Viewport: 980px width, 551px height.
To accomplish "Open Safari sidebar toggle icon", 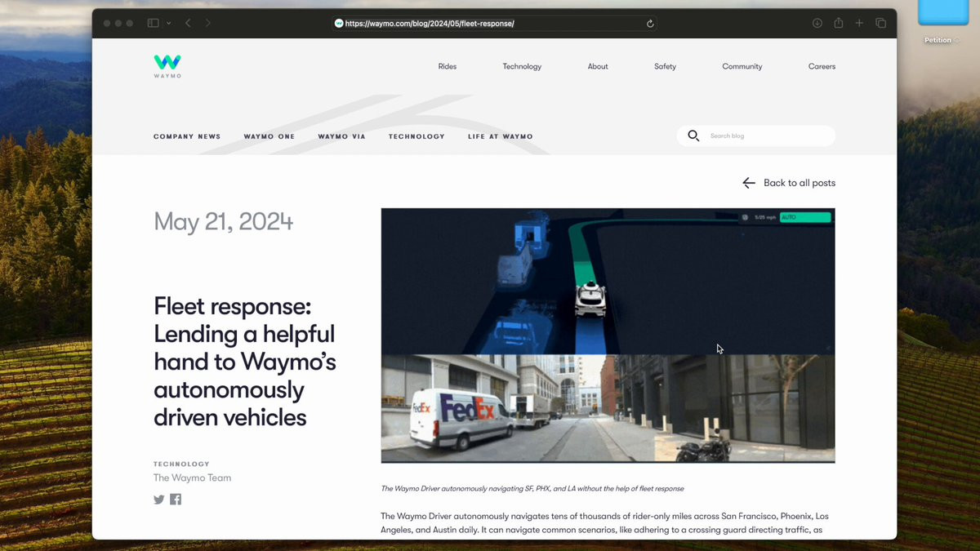I will point(153,24).
